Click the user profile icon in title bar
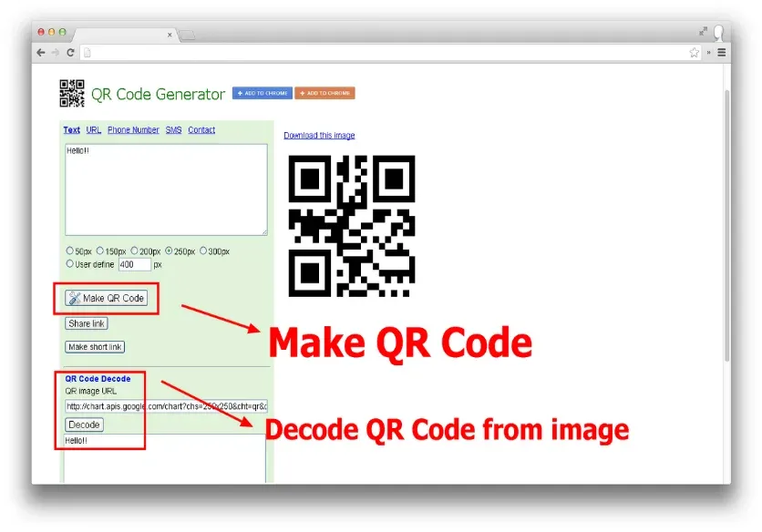Image resolution: width=762 pixels, height=532 pixels. coord(719,33)
